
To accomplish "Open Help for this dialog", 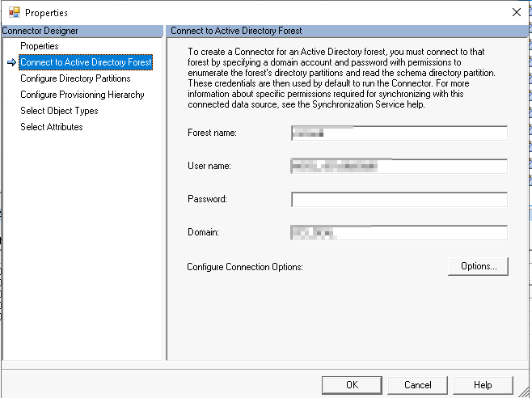I will click(x=483, y=385).
